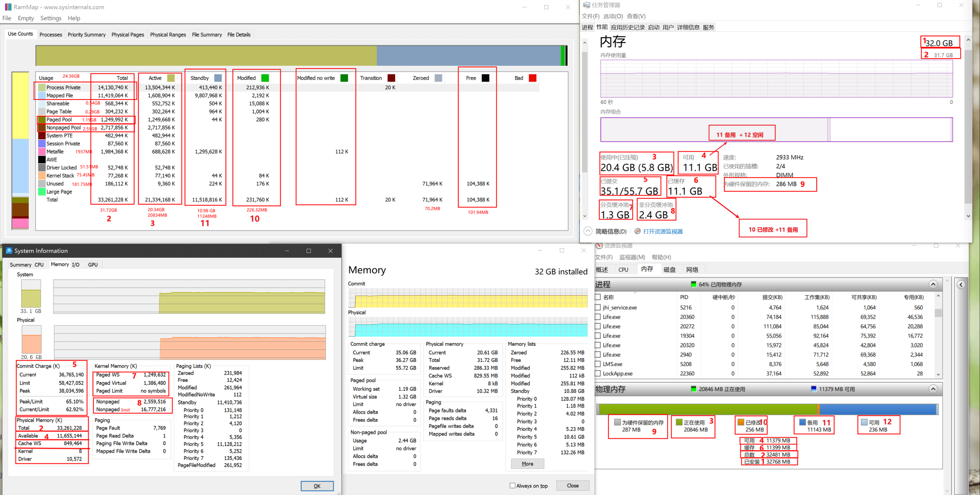Open the Task Manager 选项(O) menu
This screenshot has width=980, height=495.
[x=613, y=16]
